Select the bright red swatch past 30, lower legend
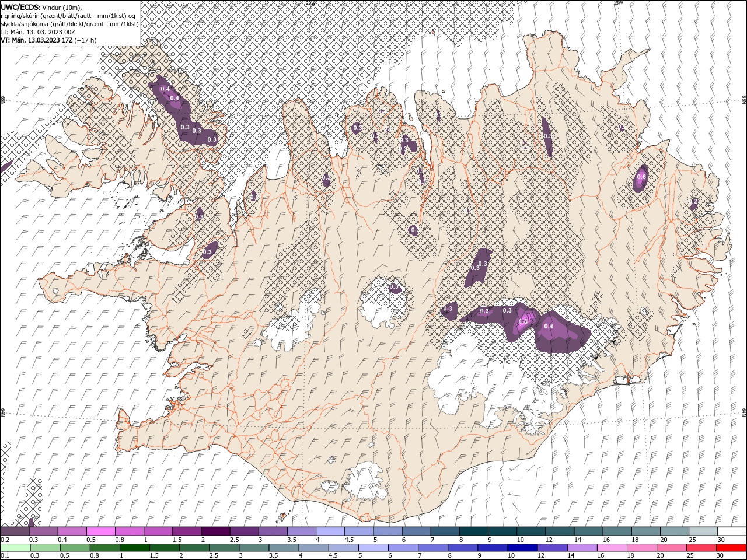Image resolution: width=747 pixels, height=560 pixels. (x=731, y=548)
